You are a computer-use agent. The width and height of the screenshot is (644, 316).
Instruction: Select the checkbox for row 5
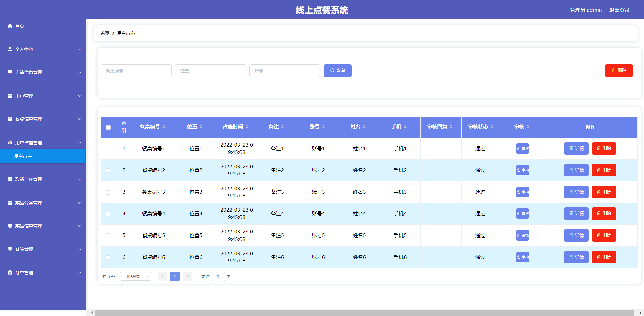tap(108, 235)
